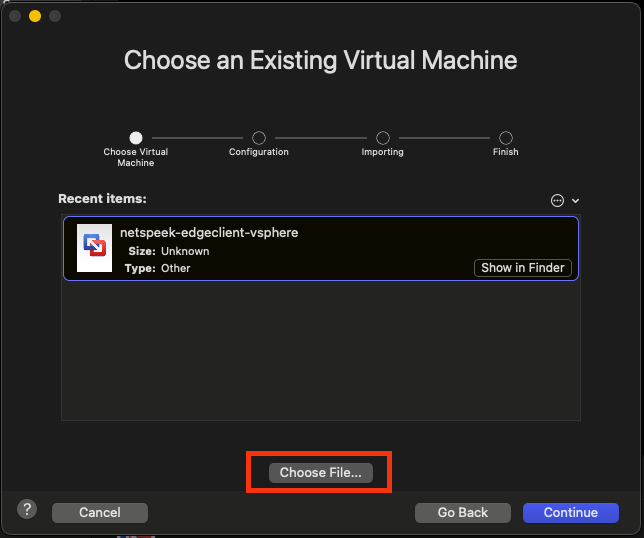Viewport: 644px width, 538px height.
Task: Click the Finish step circle
Action: 506,138
